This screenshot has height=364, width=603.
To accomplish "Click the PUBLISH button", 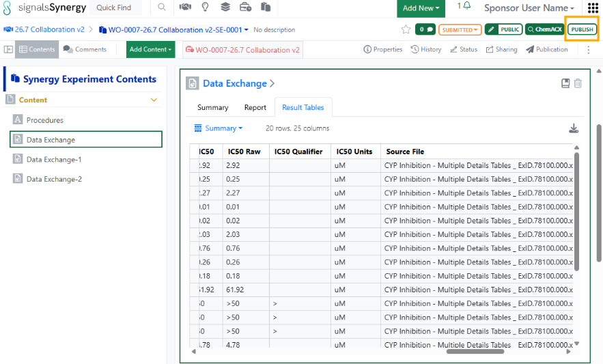I will coord(582,29).
